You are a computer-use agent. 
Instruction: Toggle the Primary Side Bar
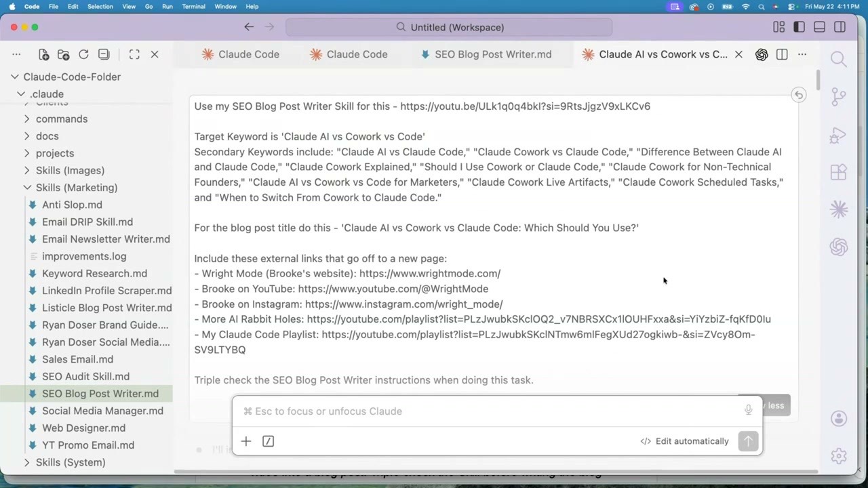pyautogui.click(x=800, y=27)
